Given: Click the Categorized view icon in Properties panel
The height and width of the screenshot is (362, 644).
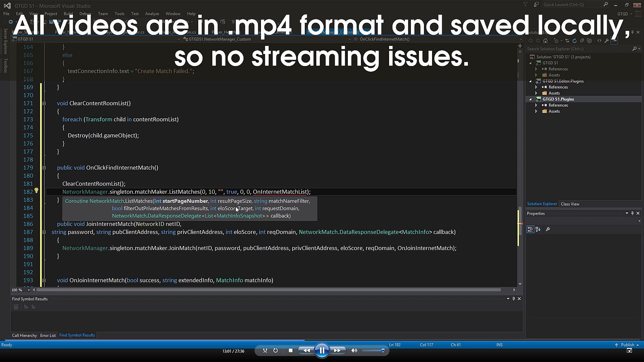Looking at the screenshot, I should pyautogui.click(x=530, y=229).
